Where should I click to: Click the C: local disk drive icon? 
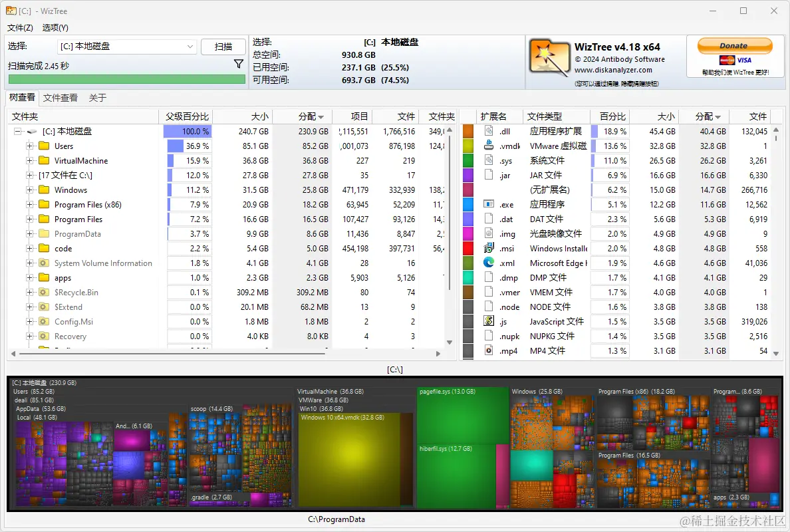(x=32, y=132)
